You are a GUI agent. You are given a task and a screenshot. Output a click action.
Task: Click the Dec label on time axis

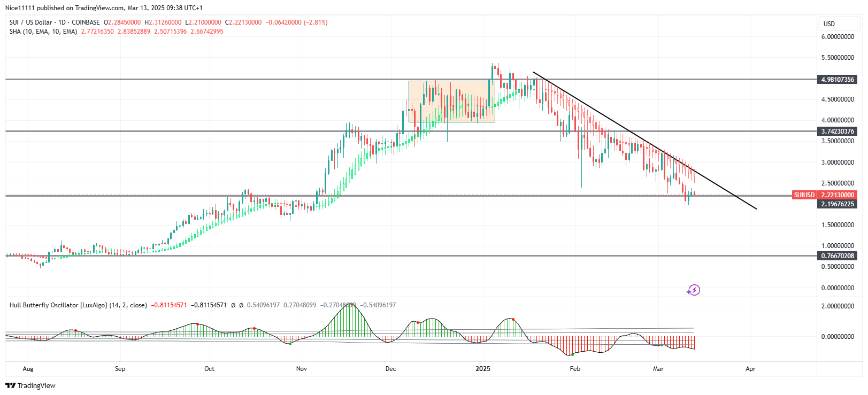(391, 369)
